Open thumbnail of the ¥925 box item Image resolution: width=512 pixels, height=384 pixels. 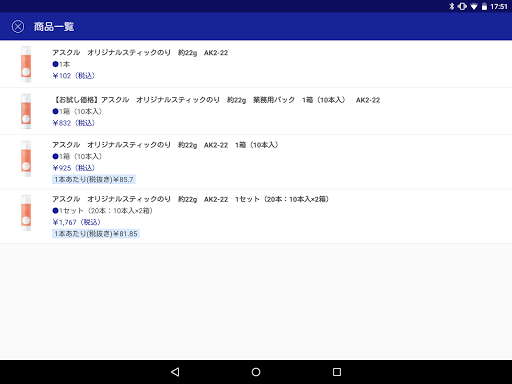click(26, 159)
